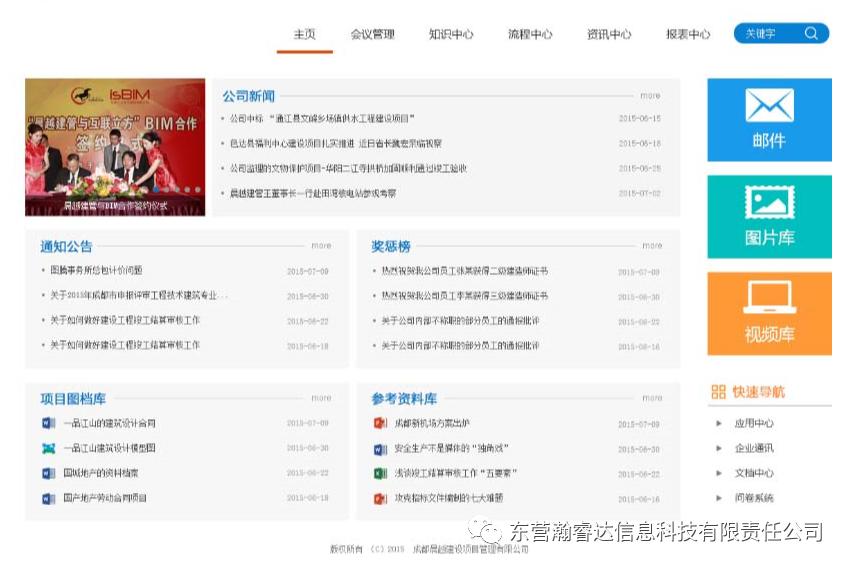Open 应用中心 in quick navigation
The width and height of the screenshot is (851, 569).
click(754, 423)
